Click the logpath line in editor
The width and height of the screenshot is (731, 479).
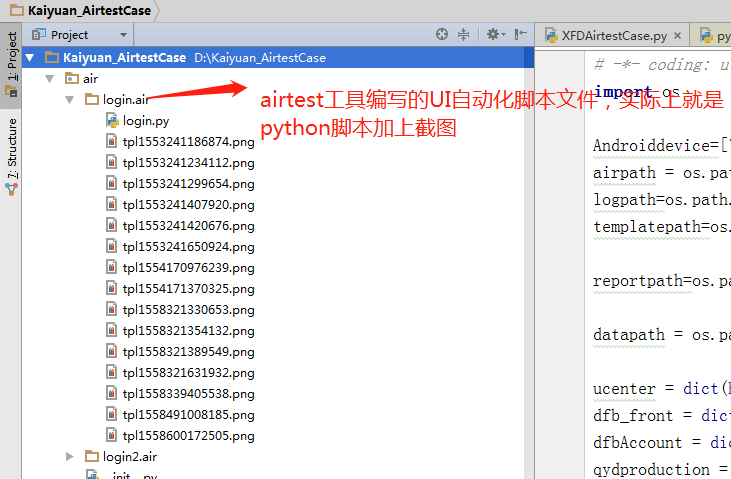coord(662,200)
